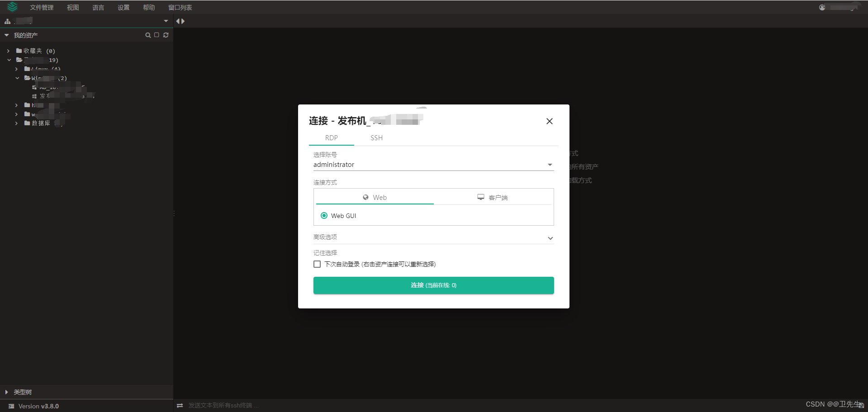This screenshot has height=412, width=868.
Task: Switch to the SSH tab
Action: pyautogui.click(x=376, y=138)
